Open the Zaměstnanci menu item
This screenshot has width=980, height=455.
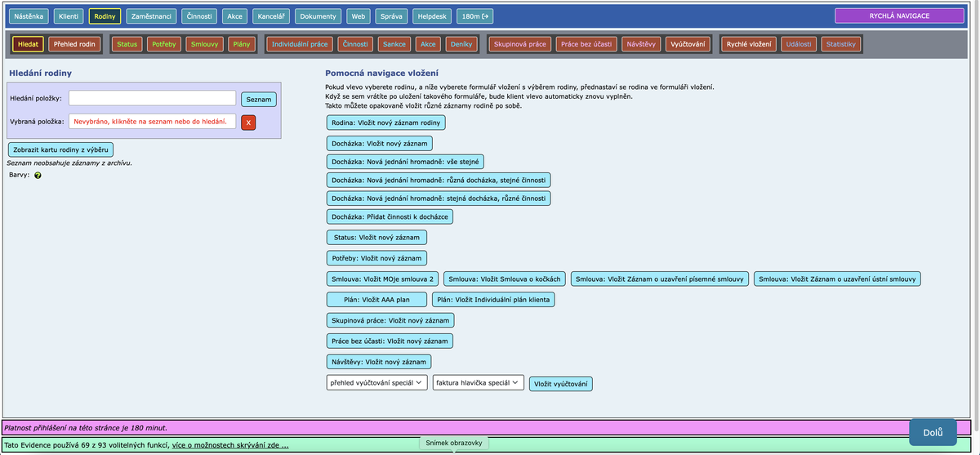coord(150,16)
